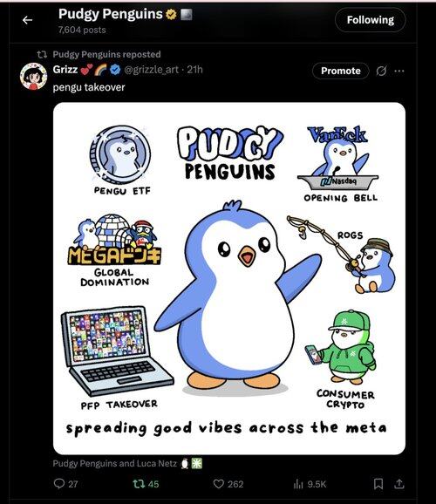Click the Grok icon beside Promote
The height and width of the screenshot is (504, 436).
coord(381,71)
